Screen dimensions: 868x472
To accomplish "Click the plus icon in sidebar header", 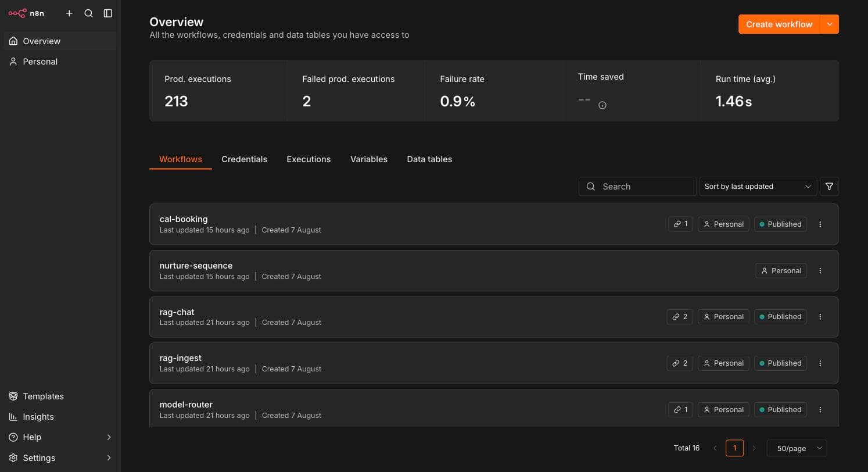I will [x=69, y=13].
